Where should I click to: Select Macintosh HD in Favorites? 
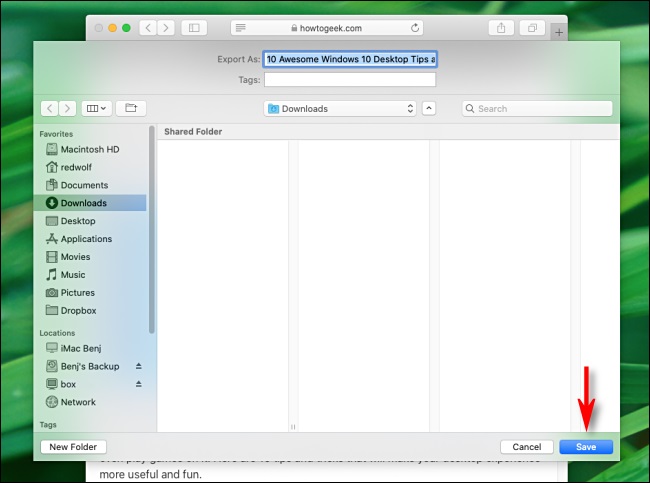tap(90, 149)
